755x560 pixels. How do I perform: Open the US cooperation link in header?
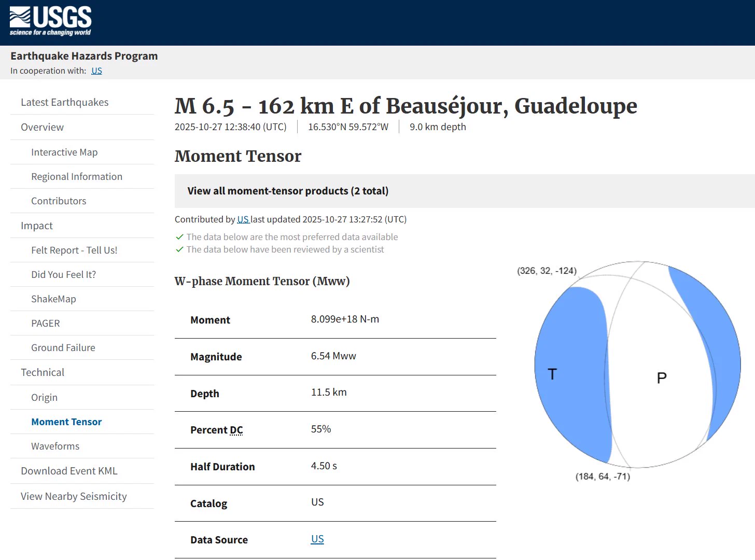tap(96, 71)
